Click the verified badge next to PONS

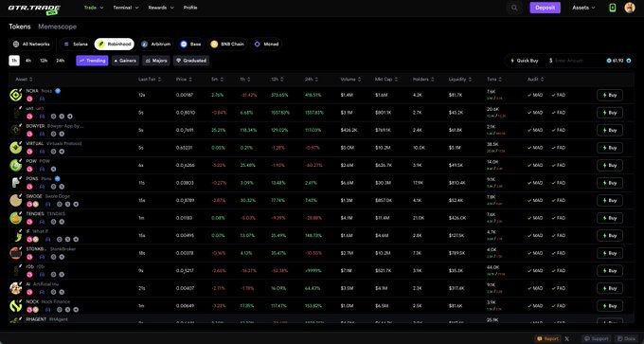58,179
